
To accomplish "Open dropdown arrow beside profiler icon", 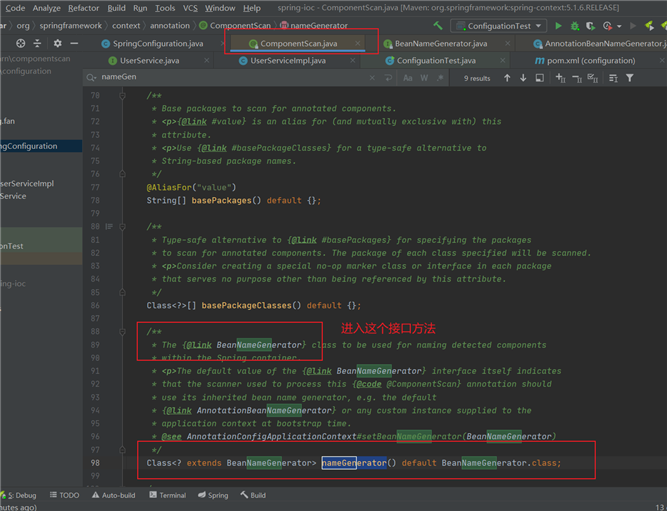I will pos(619,26).
